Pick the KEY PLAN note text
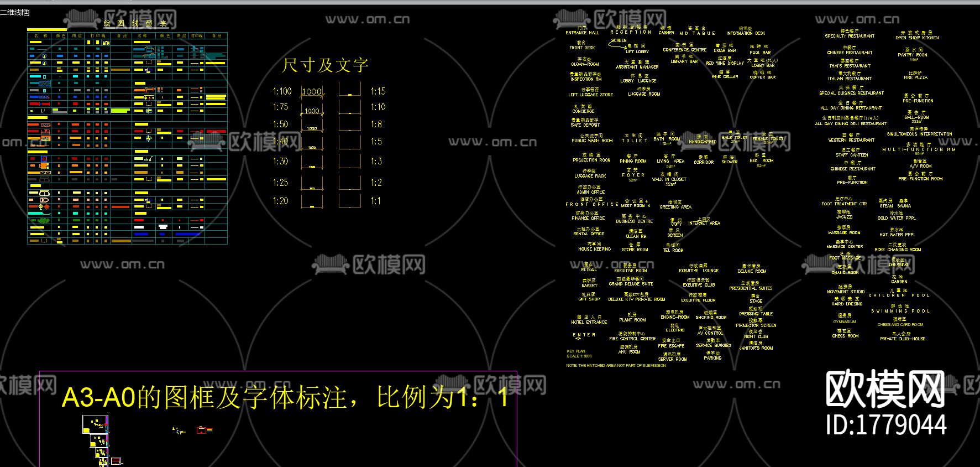 [576, 351]
